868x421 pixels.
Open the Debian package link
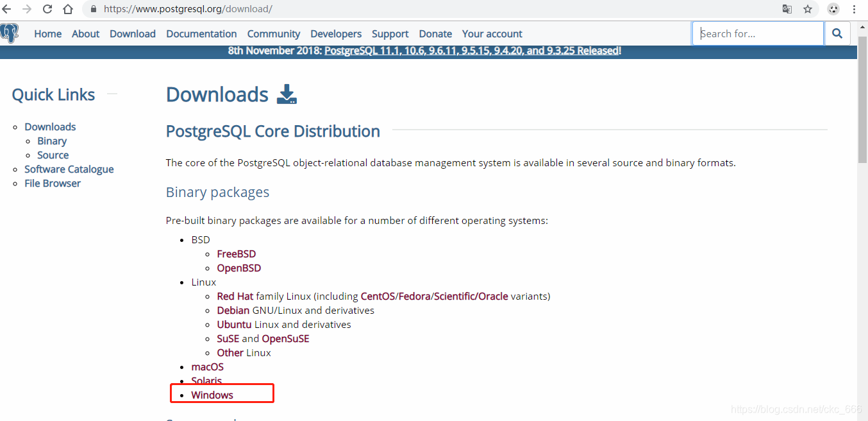[x=233, y=311]
